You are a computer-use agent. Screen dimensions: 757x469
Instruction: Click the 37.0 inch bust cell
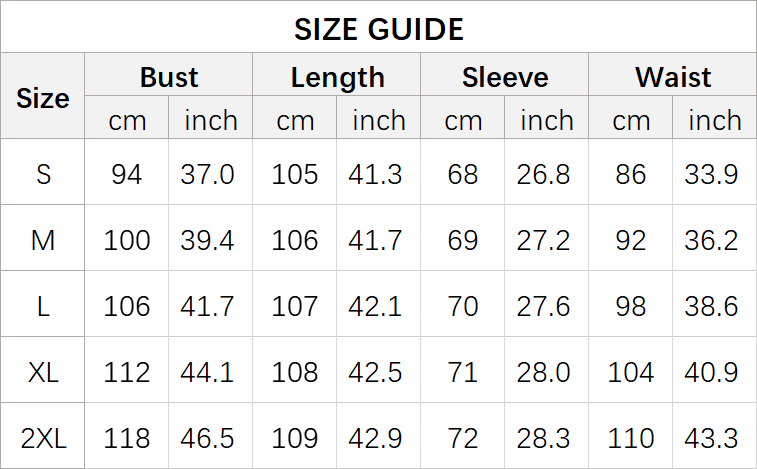208,174
